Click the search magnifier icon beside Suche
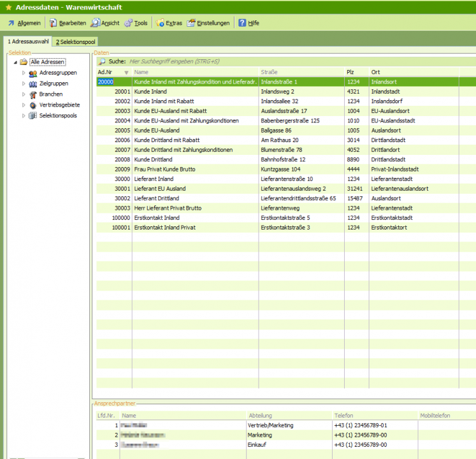 click(103, 61)
